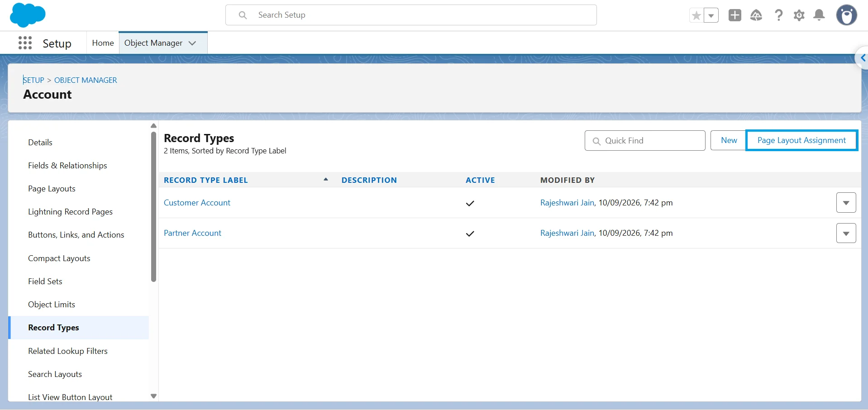
Task: Click the Partner Account active checkmark
Action: (470, 234)
